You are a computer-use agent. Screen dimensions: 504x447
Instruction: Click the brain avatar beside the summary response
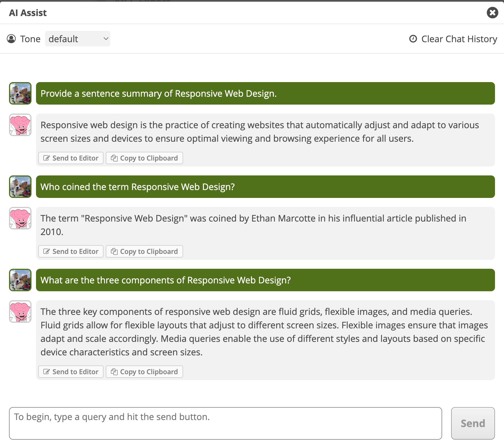point(20,125)
